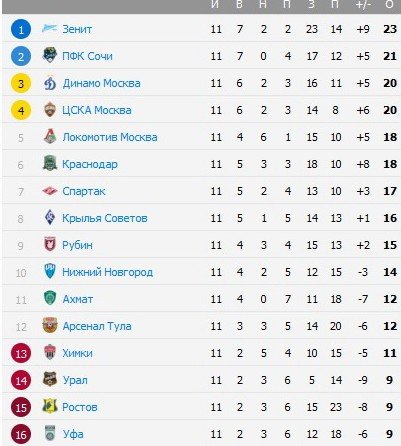Click the Арсенал Тула crest
The height and width of the screenshot is (446, 401).
(x=50, y=325)
